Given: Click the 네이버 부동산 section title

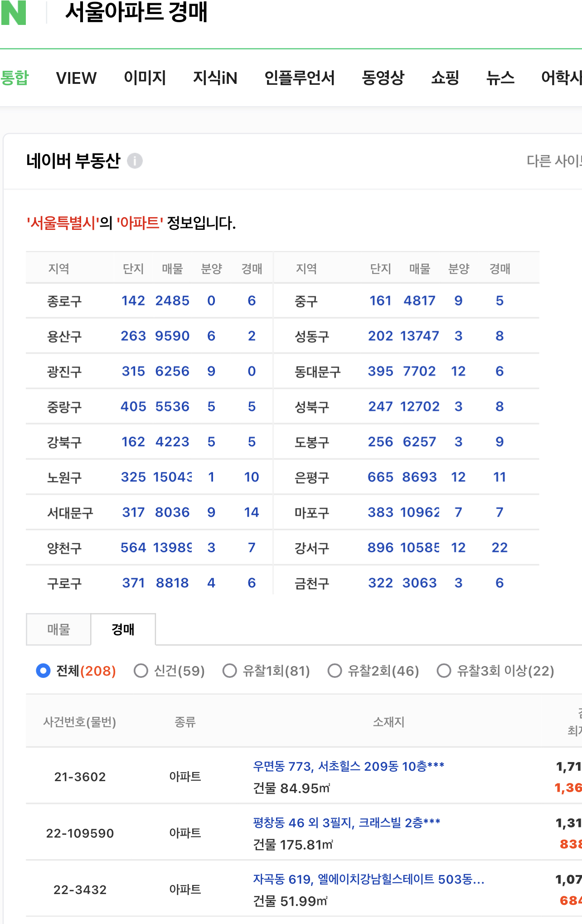Looking at the screenshot, I should pos(73,160).
